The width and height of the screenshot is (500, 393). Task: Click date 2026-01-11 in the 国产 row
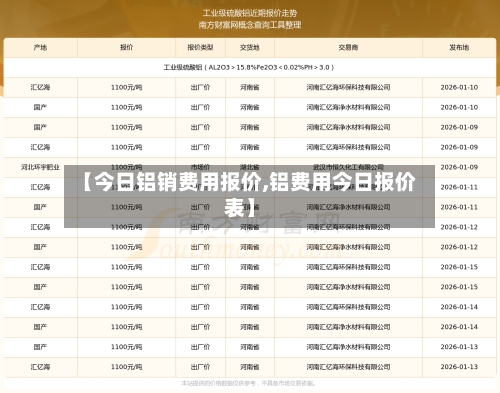459,207
